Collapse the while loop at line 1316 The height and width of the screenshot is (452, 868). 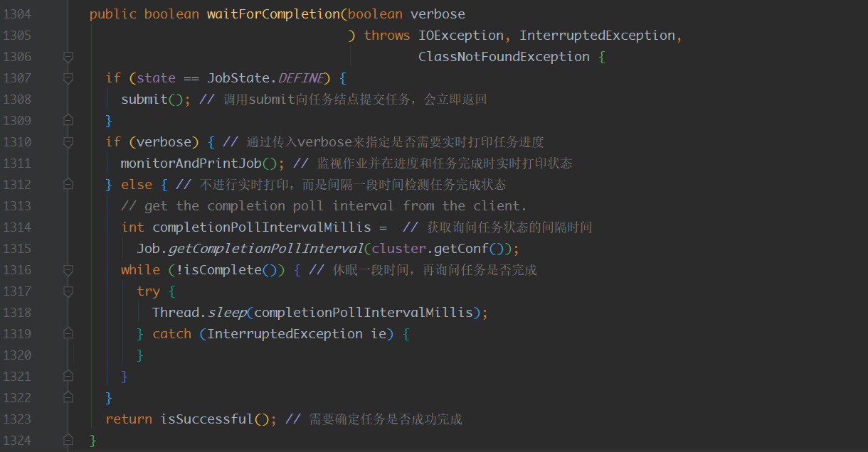point(66,269)
